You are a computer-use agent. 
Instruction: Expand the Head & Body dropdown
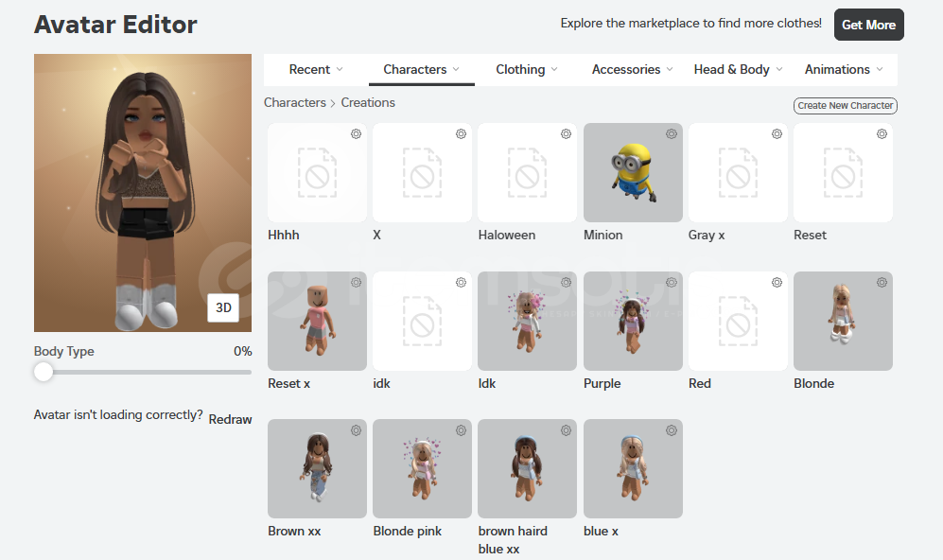coord(738,70)
